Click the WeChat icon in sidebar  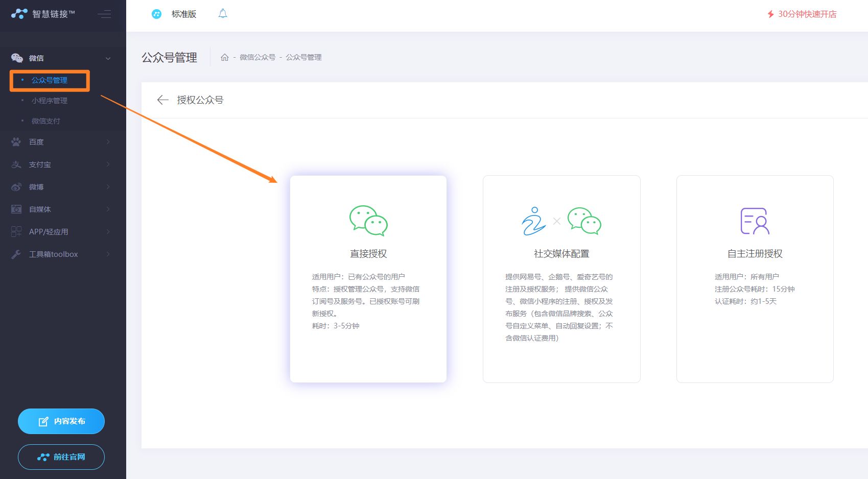click(17, 58)
